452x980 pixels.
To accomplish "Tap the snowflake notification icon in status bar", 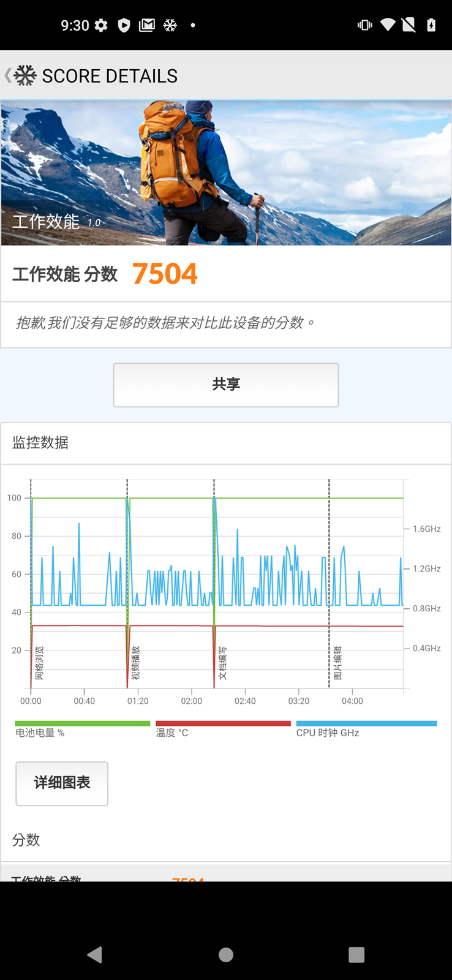I will pyautogui.click(x=170, y=25).
